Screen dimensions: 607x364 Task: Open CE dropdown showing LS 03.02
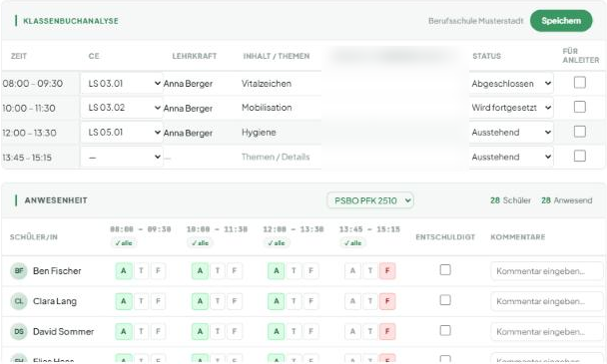122,108
